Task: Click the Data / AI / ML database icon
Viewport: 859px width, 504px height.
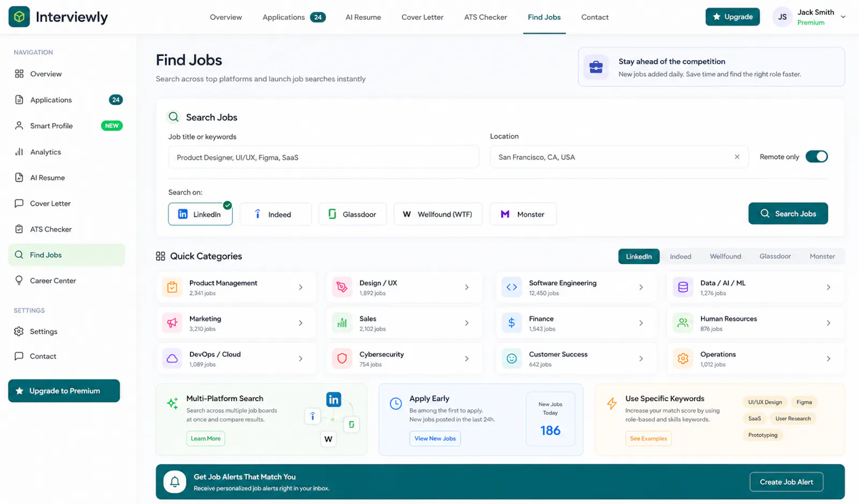Action: [683, 288]
